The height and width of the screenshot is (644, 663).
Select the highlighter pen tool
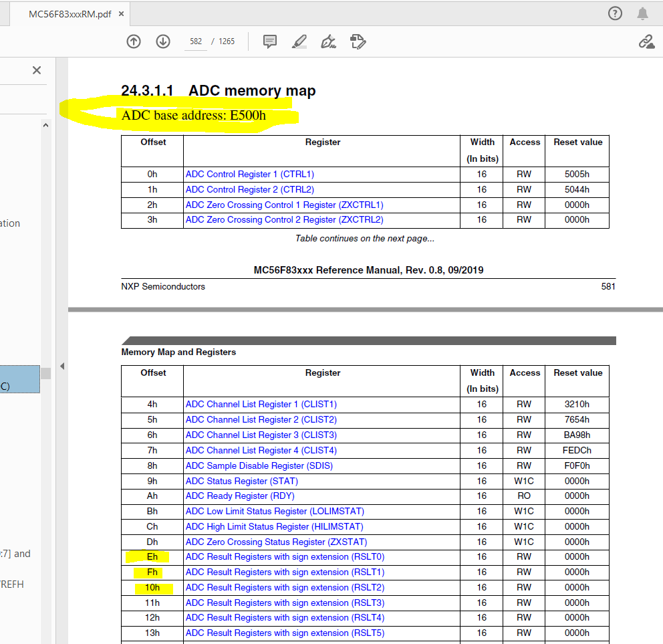coord(299,41)
